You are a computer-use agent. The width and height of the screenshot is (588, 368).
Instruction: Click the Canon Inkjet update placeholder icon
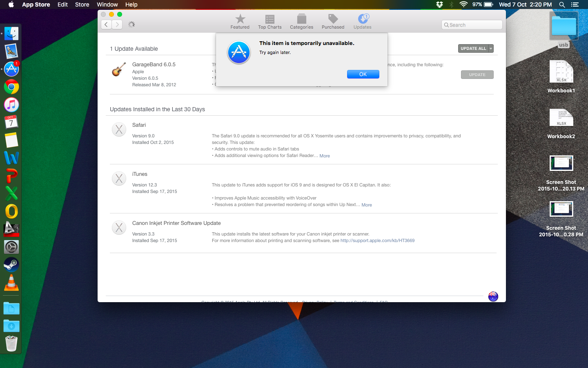[x=119, y=228]
